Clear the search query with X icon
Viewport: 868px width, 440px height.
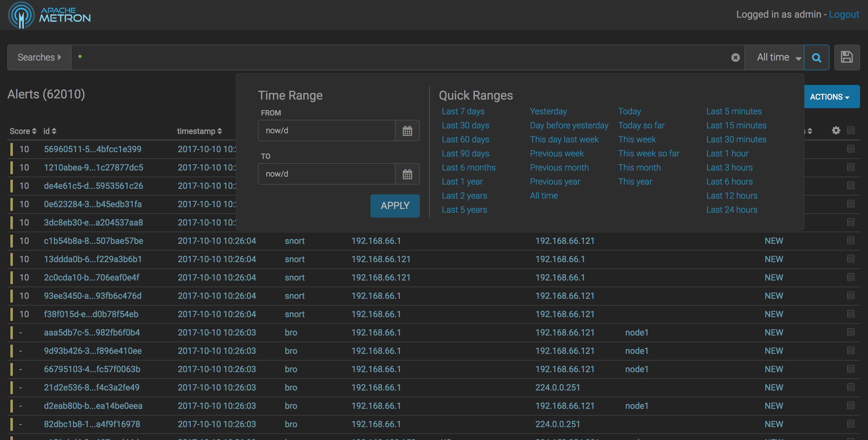click(735, 58)
